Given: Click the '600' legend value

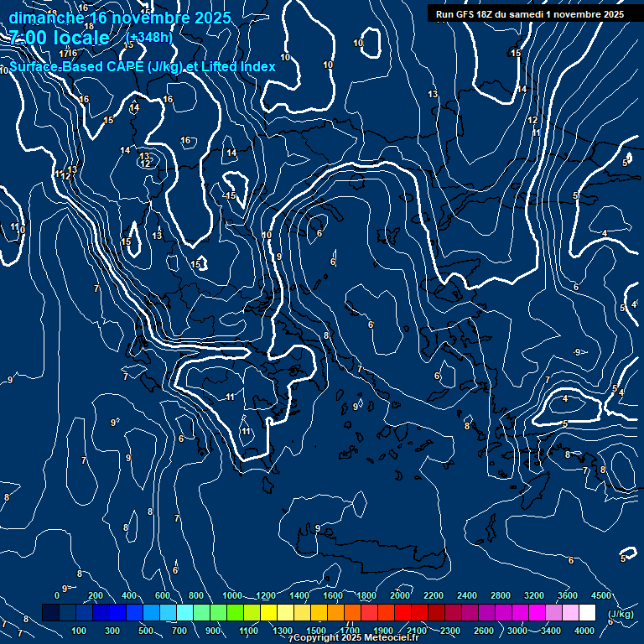Looking at the screenshot, I should point(162,595).
